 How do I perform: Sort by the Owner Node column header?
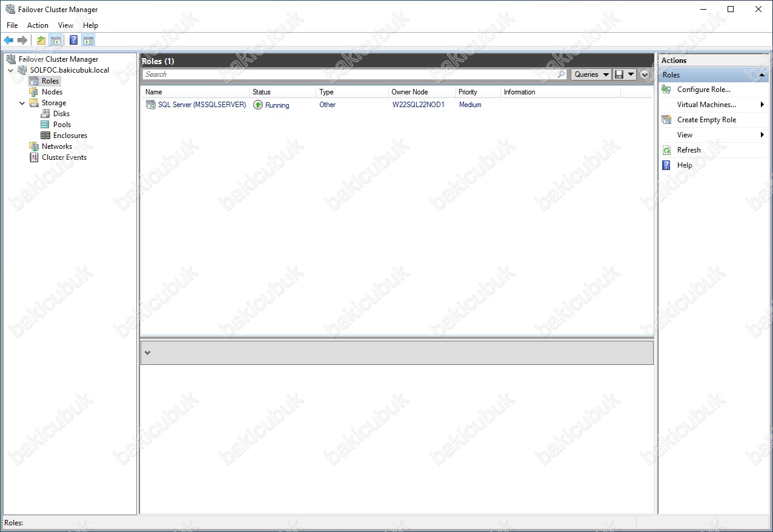422,92
